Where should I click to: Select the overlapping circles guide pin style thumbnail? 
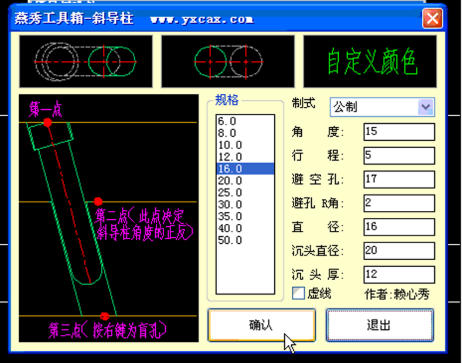pos(86,62)
